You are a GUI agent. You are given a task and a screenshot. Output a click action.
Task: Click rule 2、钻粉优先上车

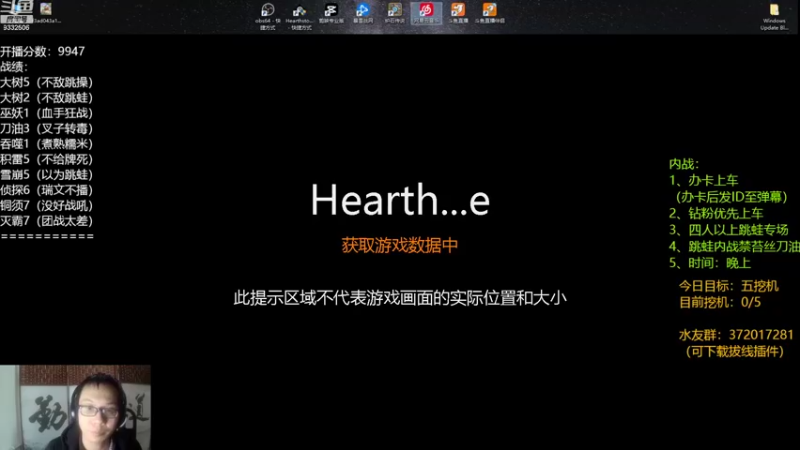(716, 213)
